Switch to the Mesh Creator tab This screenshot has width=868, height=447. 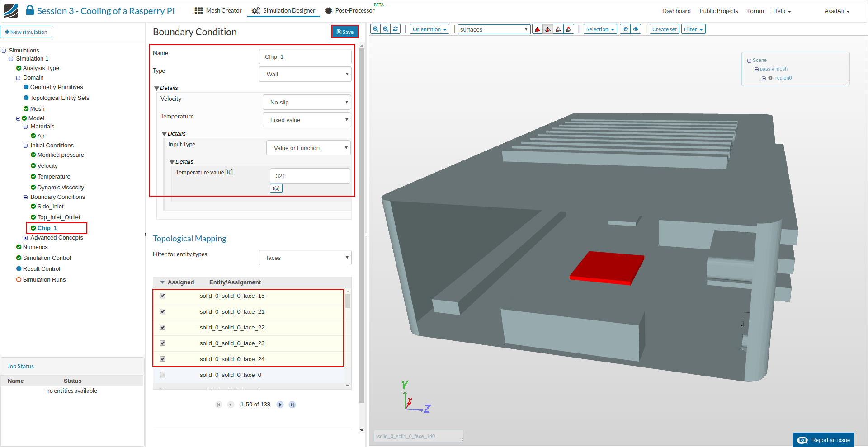(x=218, y=11)
